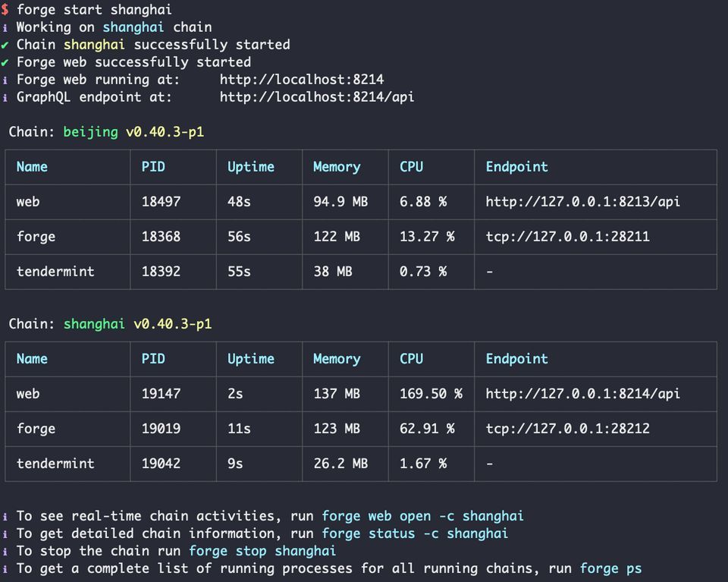Screen dimensions: 728x582
Task: Click the info icon before "To see real-time chain activities"
Action: click(x=5, y=516)
